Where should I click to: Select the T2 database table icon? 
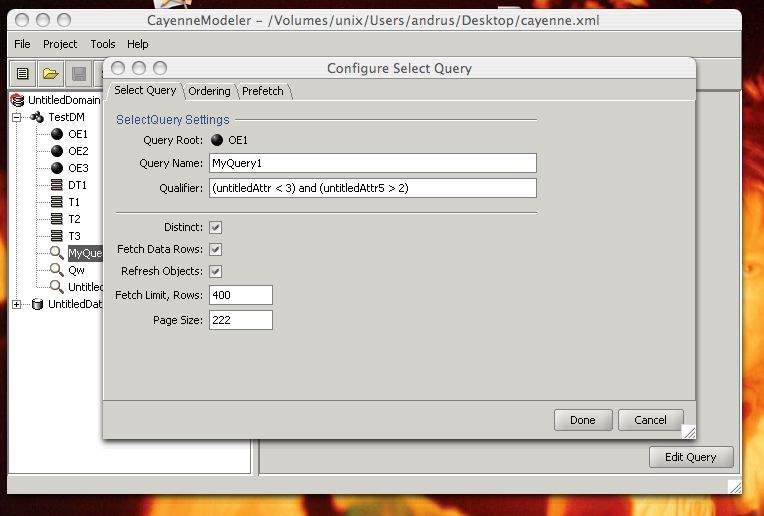point(57,219)
